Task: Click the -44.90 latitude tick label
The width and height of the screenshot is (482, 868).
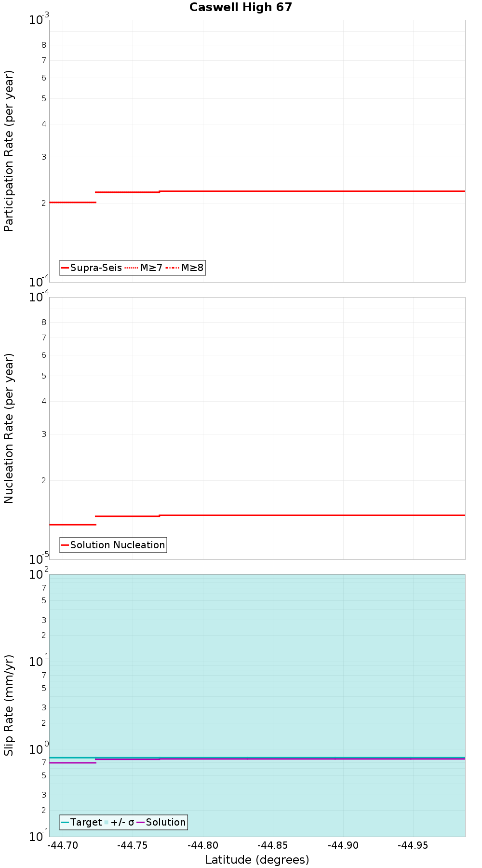Action: coord(343,845)
